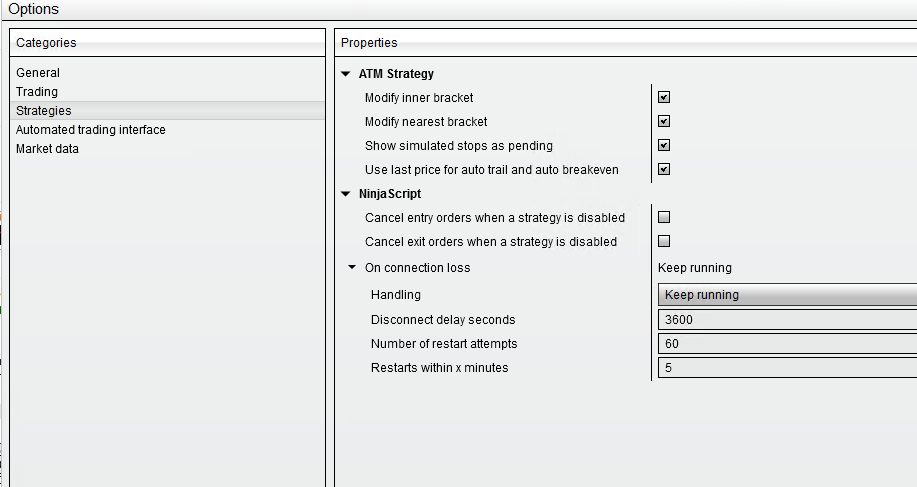Toggle Modify inner bracket checkbox

tap(664, 98)
